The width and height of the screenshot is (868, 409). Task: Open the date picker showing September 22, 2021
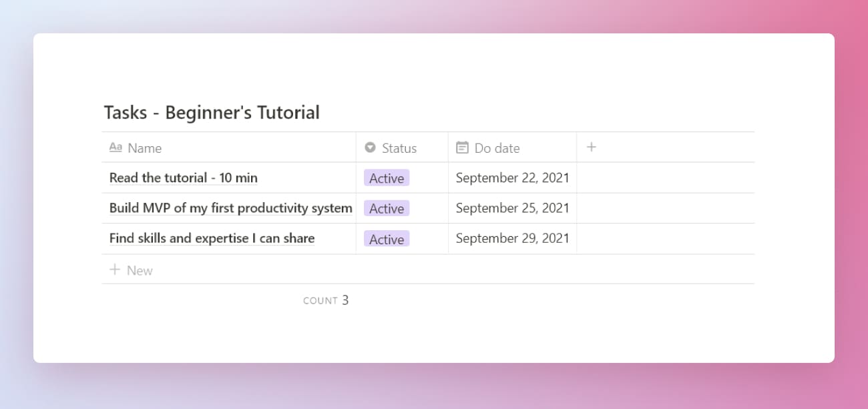click(512, 177)
